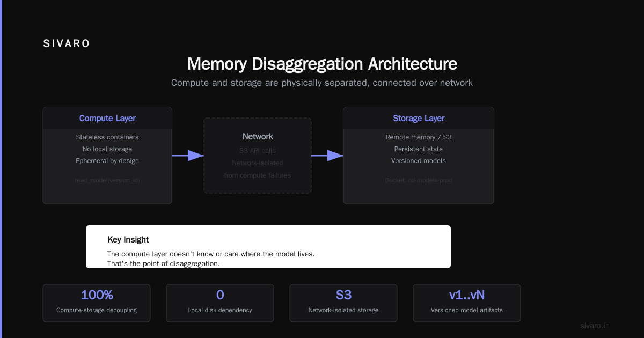
Task: Select the "Key Insight" heading
Action: (128, 240)
